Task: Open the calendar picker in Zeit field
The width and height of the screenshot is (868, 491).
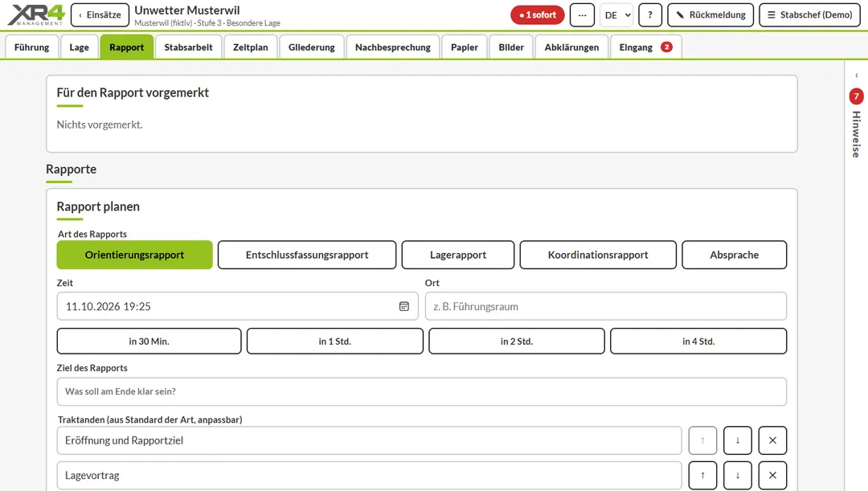Action: [404, 306]
